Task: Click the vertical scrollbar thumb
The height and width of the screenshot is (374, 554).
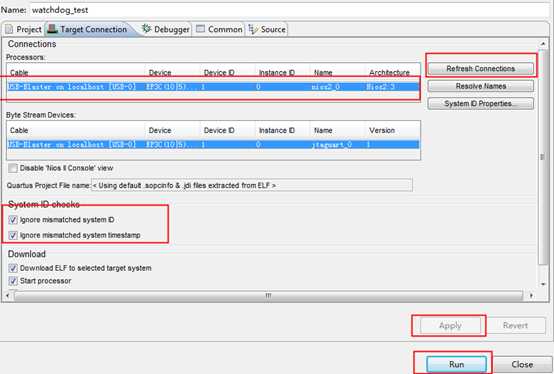Action: tap(542, 157)
